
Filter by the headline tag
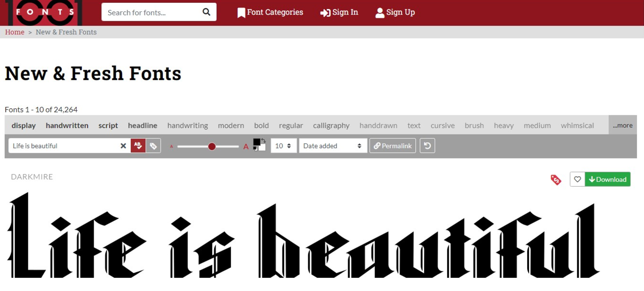pyautogui.click(x=142, y=125)
